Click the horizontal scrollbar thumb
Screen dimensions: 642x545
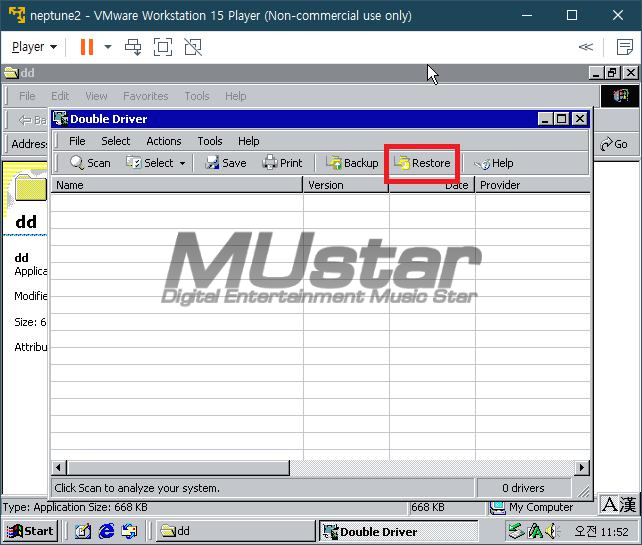pos(178,468)
